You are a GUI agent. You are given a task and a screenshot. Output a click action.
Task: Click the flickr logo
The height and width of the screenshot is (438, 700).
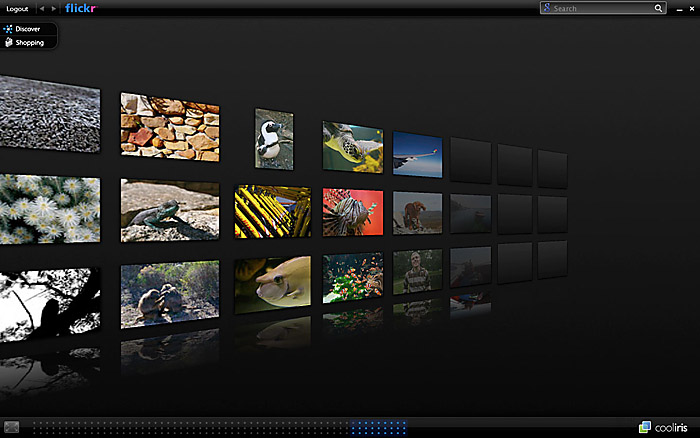(81, 8)
